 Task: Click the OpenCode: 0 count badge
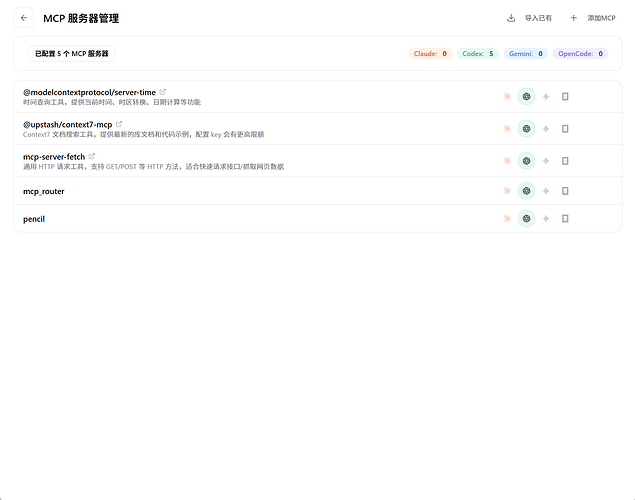580,53
